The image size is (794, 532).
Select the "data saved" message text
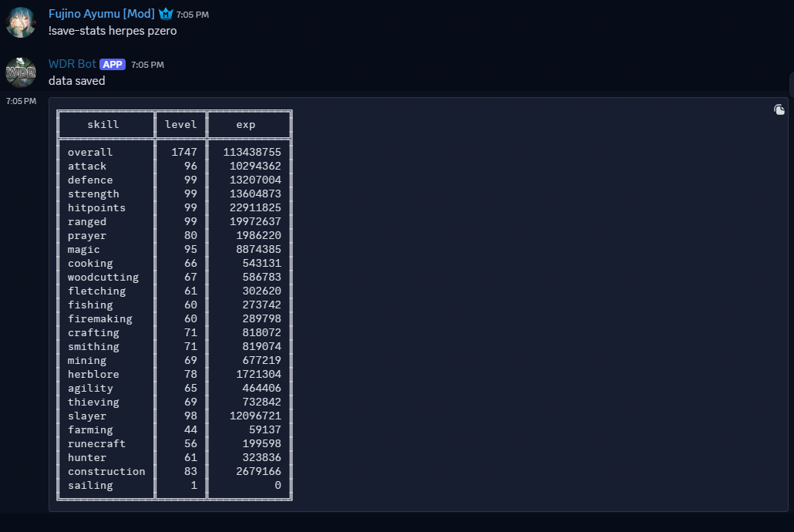tap(77, 80)
